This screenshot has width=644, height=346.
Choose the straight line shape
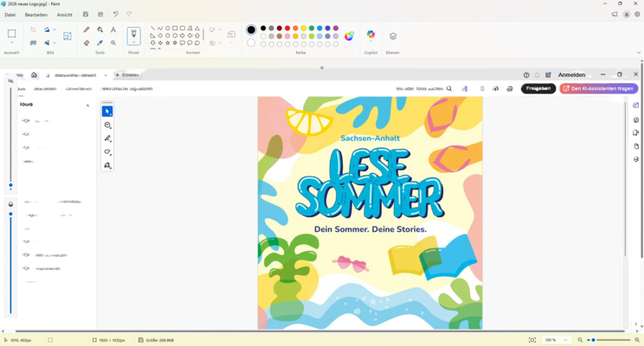pos(153,29)
